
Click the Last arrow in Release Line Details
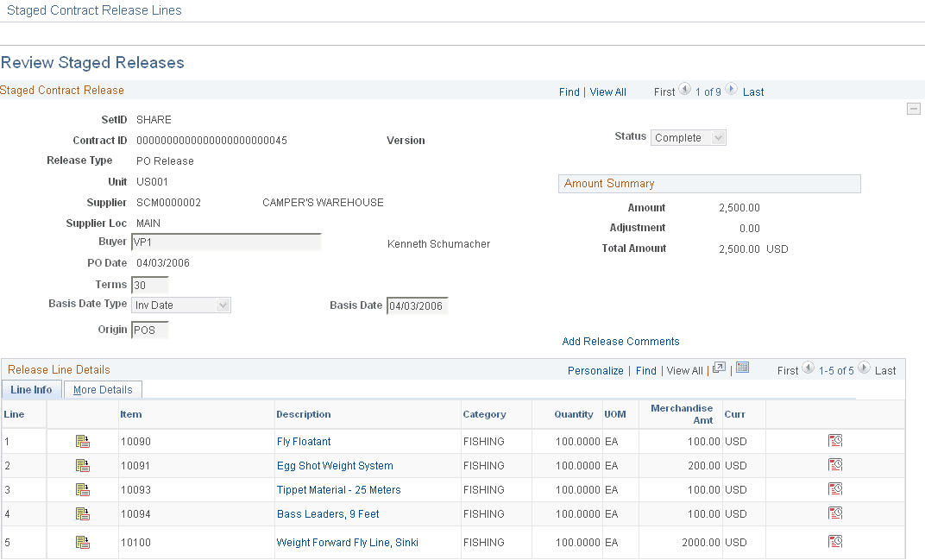864,369
